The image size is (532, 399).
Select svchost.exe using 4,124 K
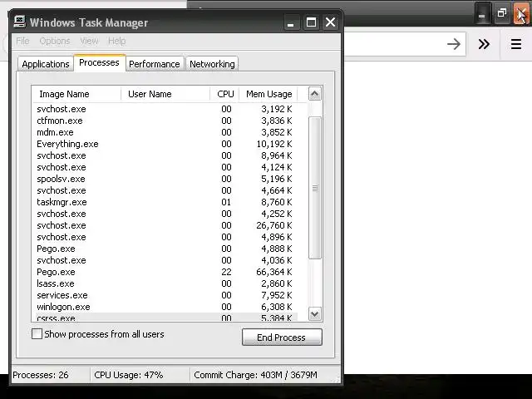click(165, 167)
